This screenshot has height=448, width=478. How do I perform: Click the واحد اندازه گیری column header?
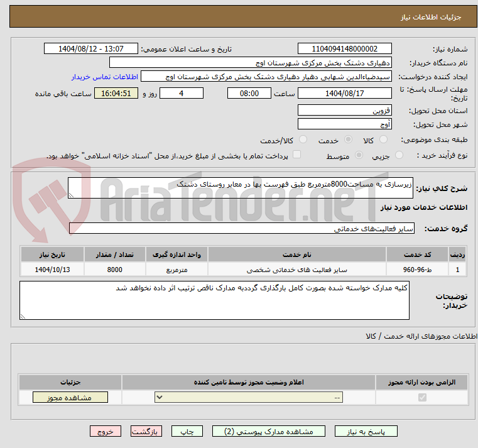[x=177, y=254]
